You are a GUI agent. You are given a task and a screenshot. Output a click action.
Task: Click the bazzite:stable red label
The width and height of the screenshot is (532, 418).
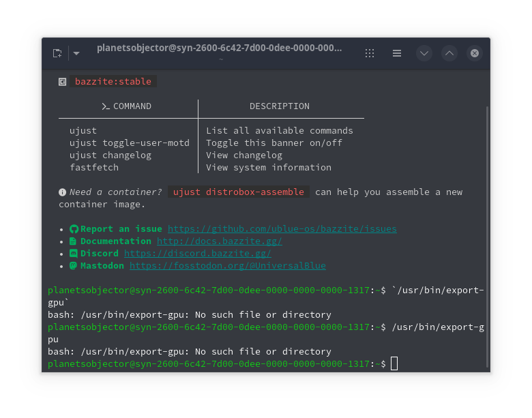click(x=113, y=82)
